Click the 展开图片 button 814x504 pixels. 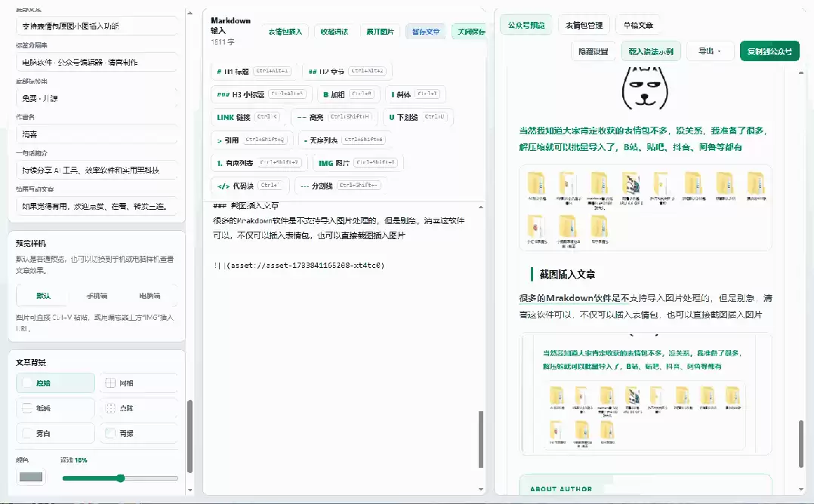point(380,32)
